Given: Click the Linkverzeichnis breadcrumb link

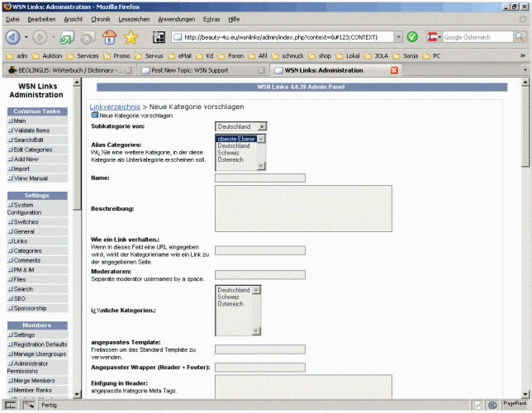Looking at the screenshot, I should [114, 107].
